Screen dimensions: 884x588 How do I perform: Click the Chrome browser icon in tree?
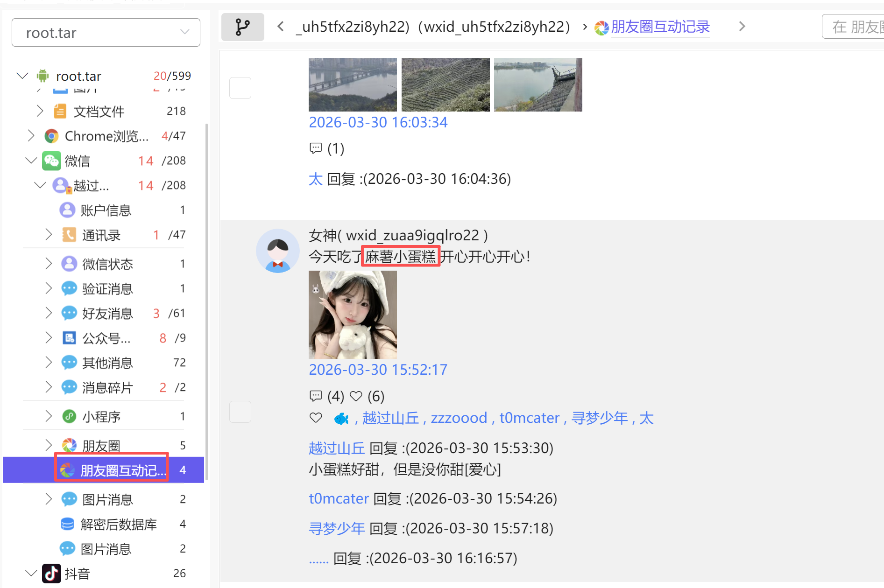(51, 136)
